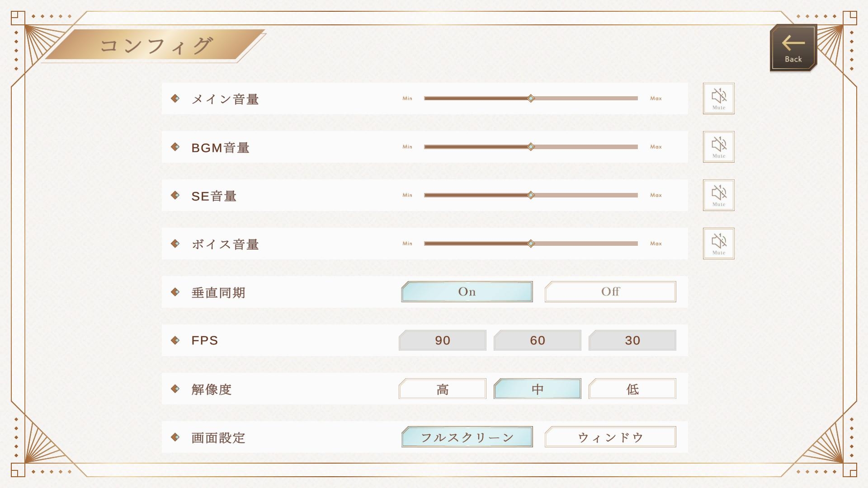Choose 低 low resolution
This screenshot has height=488, width=868.
632,389
